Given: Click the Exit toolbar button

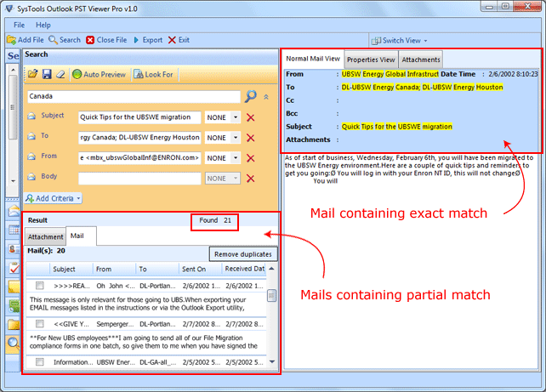Looking at the screenshot, I should tap(179, 40).
